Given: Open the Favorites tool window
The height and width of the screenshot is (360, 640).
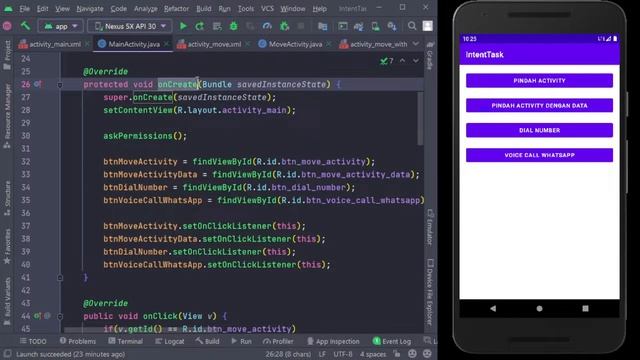Looking at the screenshot, I should pos(7,246).
